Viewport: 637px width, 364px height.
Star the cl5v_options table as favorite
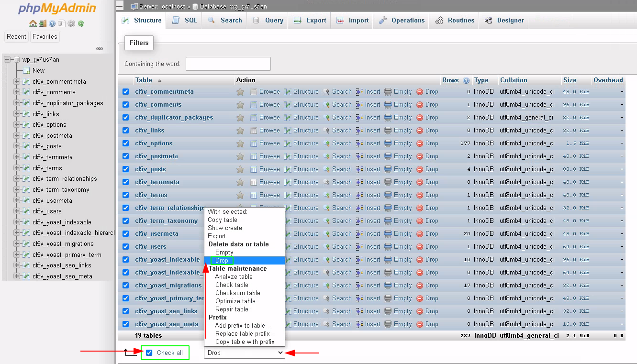(x=240, y=143)
